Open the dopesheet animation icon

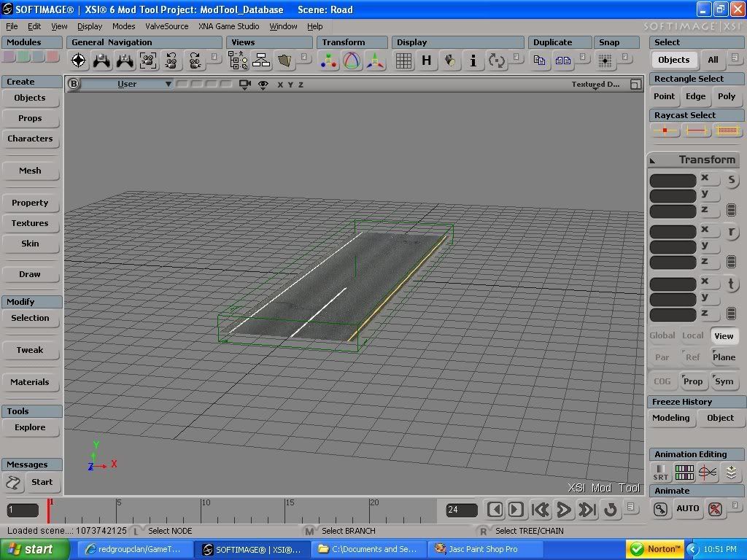pos(684,472)
